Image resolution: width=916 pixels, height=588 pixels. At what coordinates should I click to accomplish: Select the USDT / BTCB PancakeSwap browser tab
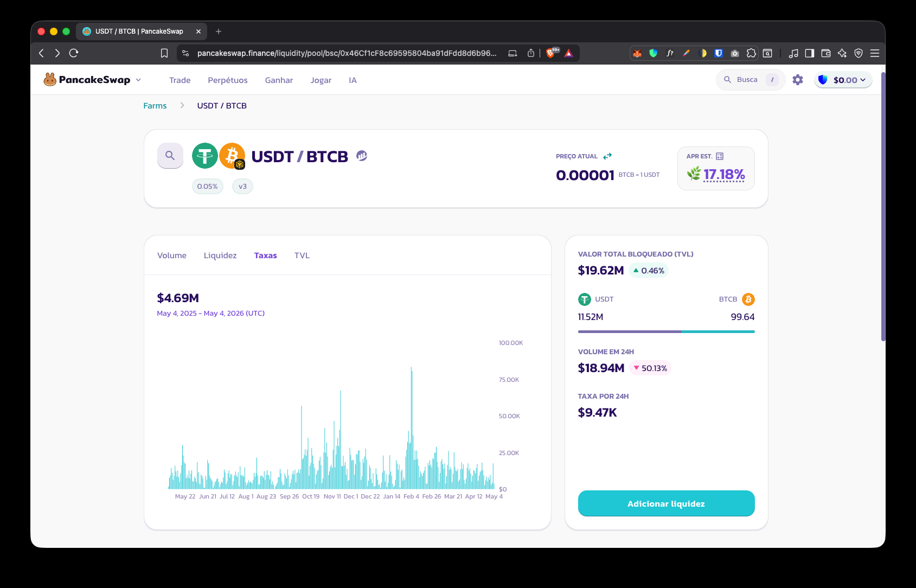141,31
